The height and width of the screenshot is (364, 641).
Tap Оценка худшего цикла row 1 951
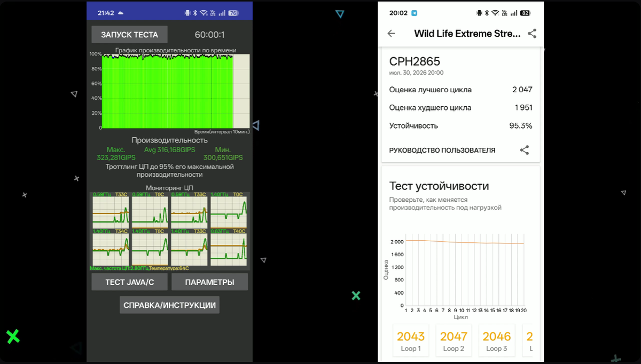coord(460,108)
